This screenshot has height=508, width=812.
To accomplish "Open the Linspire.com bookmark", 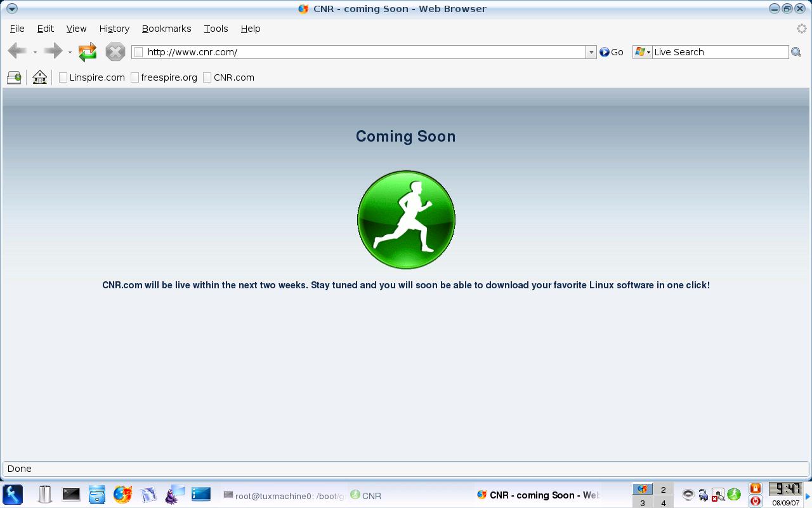I will click(x=92, y=77).
